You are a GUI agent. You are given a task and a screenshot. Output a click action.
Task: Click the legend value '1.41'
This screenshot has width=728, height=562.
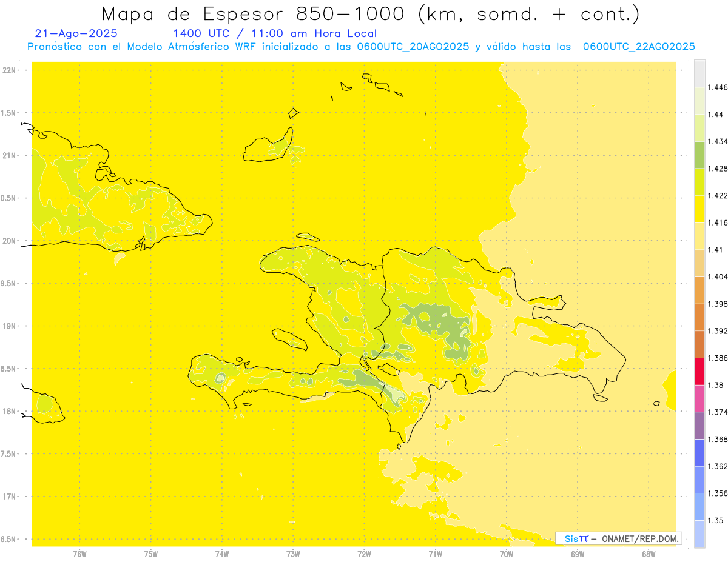click(716, 250)
